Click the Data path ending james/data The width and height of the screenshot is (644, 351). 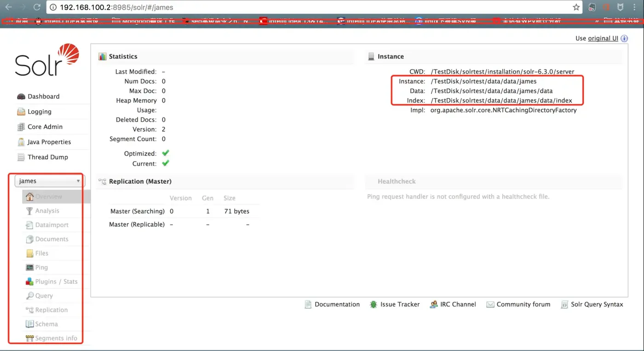pyautogui.click(x=492, y=91)
